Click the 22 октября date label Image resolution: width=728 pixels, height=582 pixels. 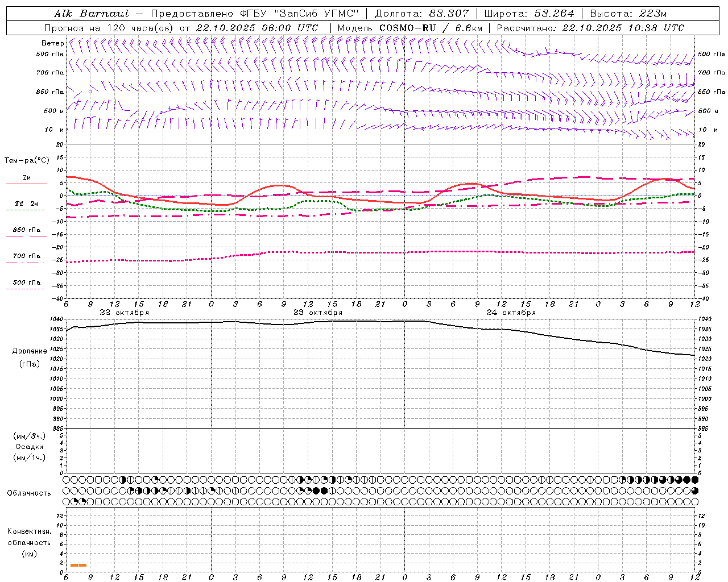[125, 313]
